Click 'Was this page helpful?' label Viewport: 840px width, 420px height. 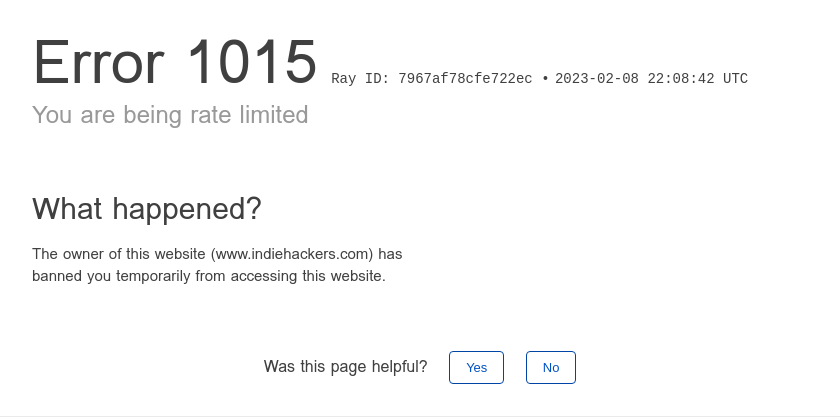click(x=346, y=367)
